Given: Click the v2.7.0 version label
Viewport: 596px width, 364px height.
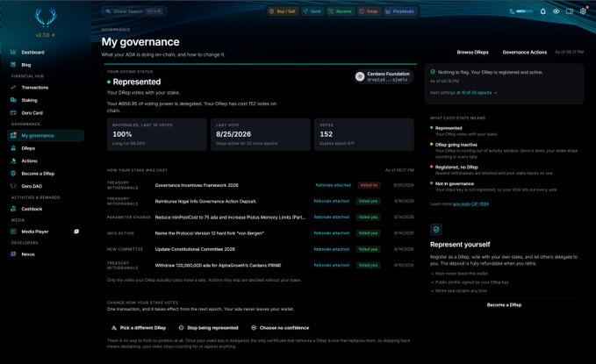Looking at the screenshot, I should [x=46, y=35].
